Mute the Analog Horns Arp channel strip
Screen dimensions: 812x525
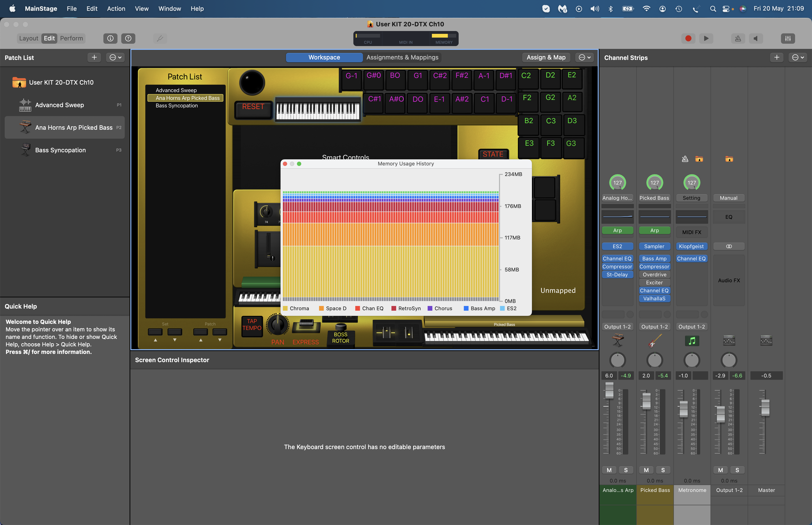pyautogui.click(x=609, y=470)
